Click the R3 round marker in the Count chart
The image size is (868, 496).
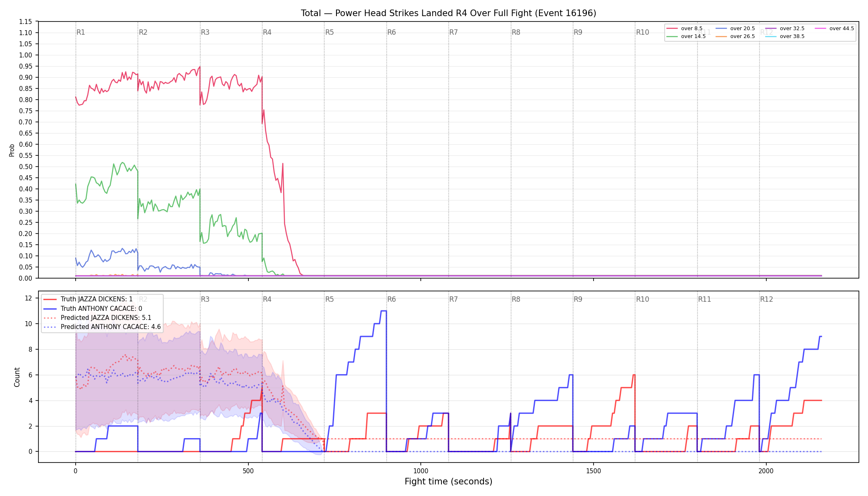pos(205,299)
